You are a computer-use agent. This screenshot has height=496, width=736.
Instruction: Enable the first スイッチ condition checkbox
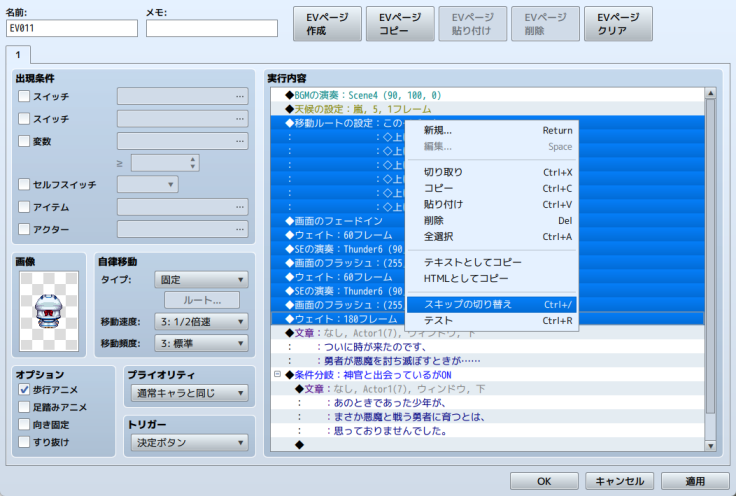tap(25, 97)
